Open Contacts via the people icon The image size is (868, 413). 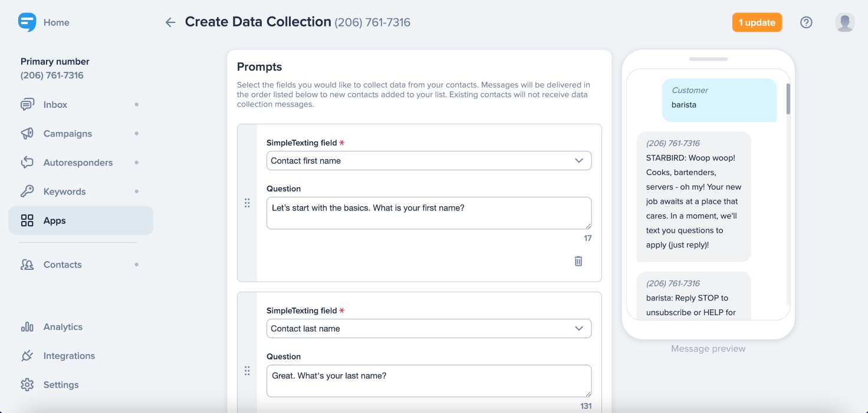(x=28, y=265)
